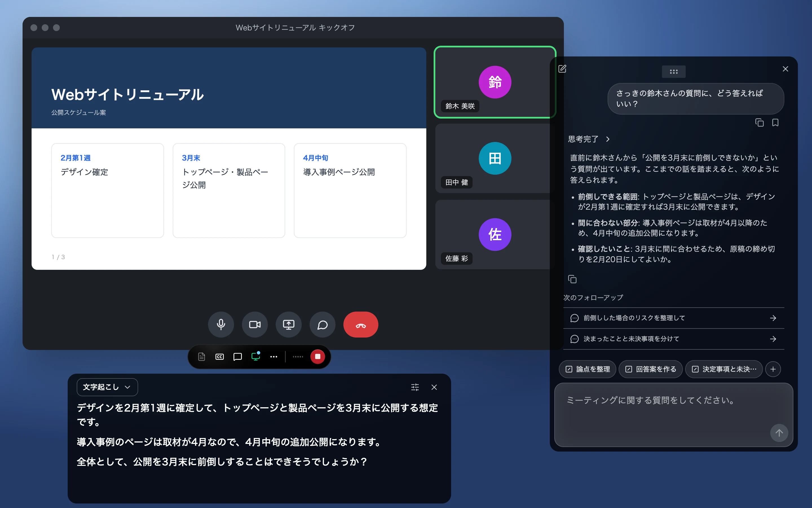
Task: Open chat panel icon in floating toolbar
Action: tap(238, 356)
